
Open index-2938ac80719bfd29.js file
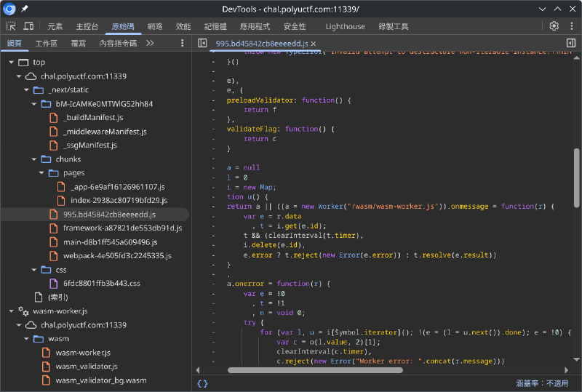[x=119, y=201]
